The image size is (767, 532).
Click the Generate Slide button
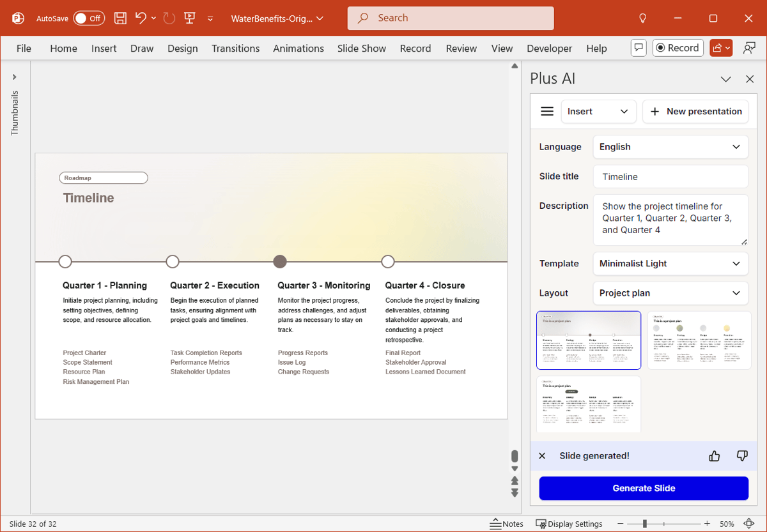tap(644, 489)
